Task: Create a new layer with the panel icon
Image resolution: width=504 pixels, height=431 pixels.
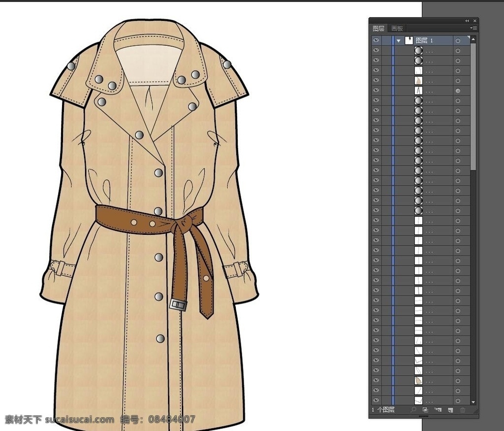Action: pos(450,410)
